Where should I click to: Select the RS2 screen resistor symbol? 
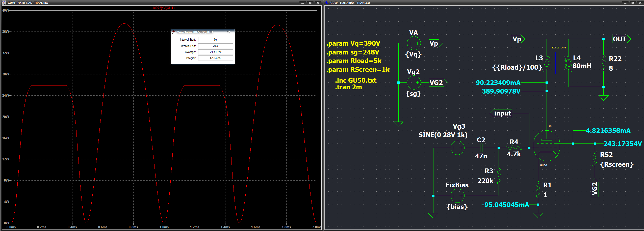[x=595, y=159]
